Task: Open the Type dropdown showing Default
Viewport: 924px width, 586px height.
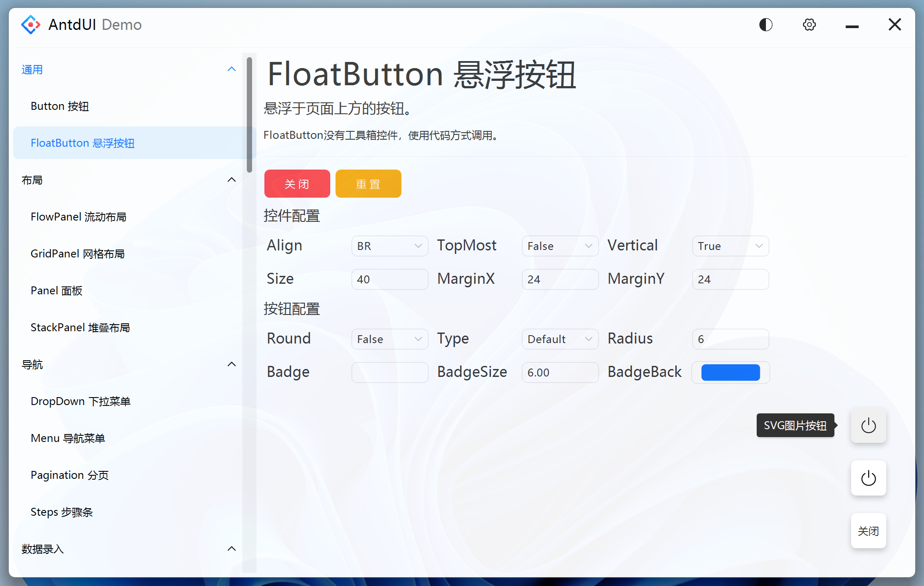Action: [x=559, y=339]
